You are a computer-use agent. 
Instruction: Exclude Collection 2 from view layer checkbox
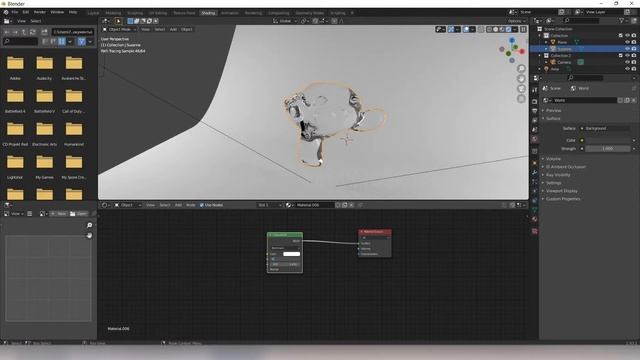coord(620,56)
